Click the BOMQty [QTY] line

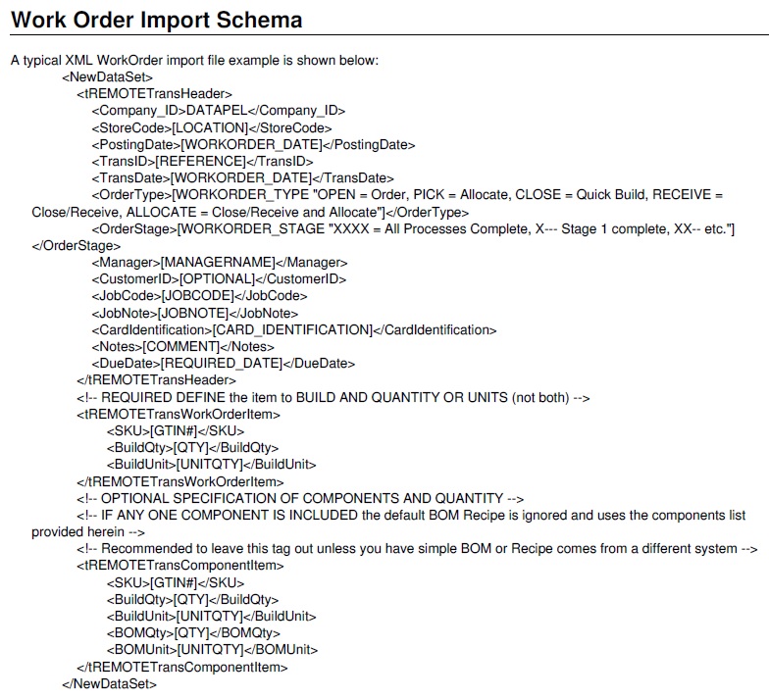193,633
